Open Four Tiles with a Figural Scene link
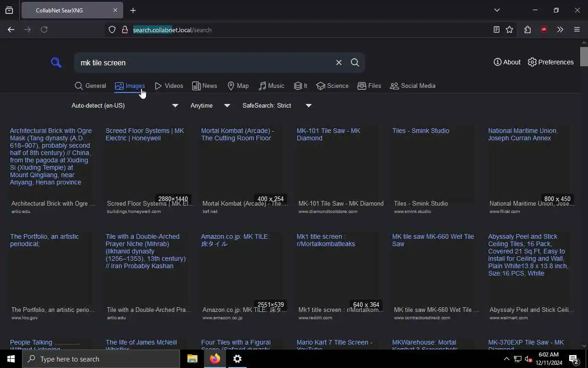Image resolution: width=588 pixels, height=368 pixels. (236, 345)
